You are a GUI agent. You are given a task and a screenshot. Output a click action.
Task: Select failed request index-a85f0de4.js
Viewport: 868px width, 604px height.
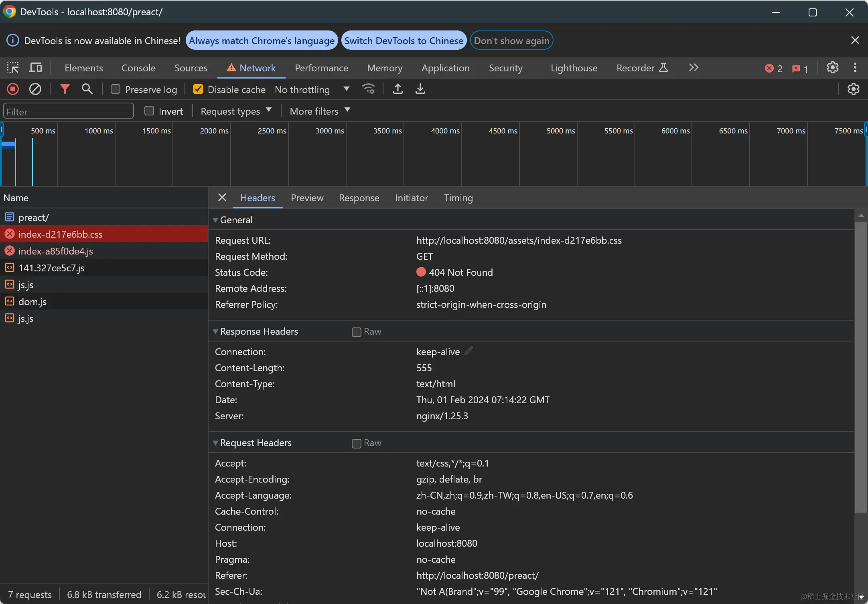point(104,251)
